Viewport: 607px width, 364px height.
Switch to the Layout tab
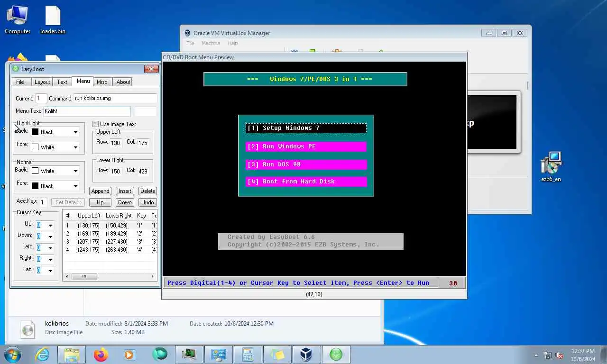click(42, 82)
